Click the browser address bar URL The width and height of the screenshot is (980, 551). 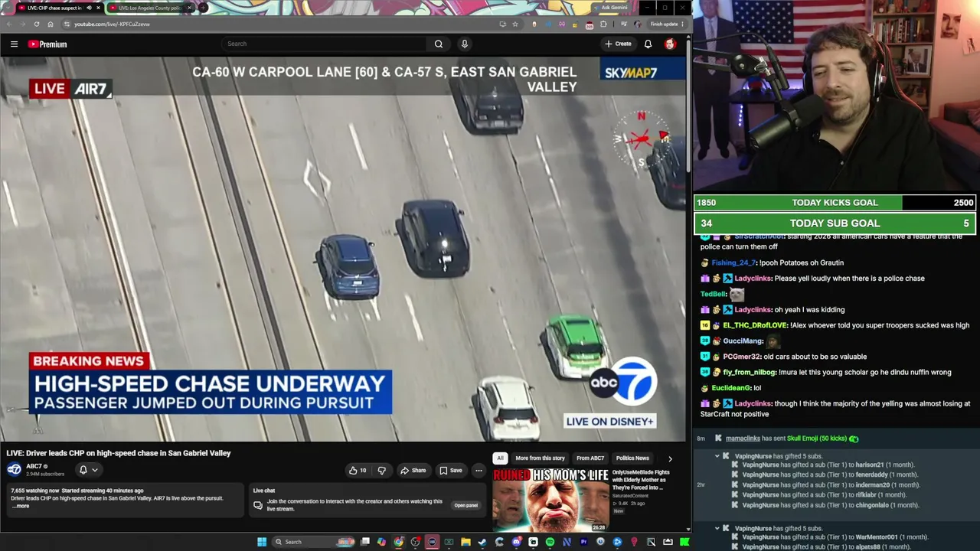tap(112, 24)
